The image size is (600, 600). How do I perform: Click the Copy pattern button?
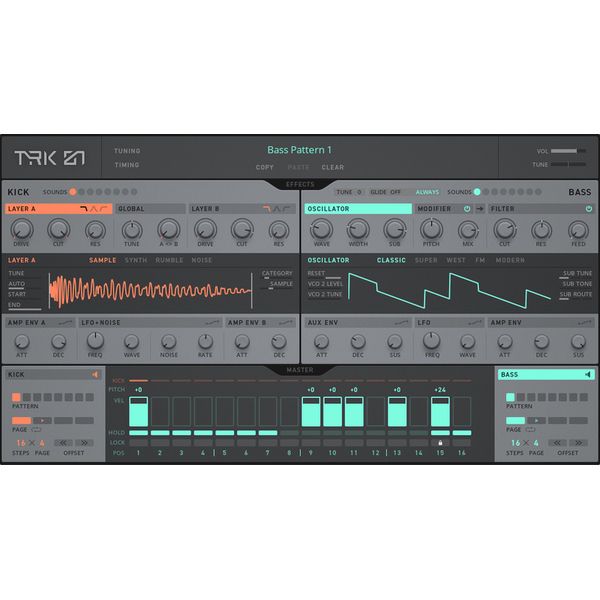[265, 167]
